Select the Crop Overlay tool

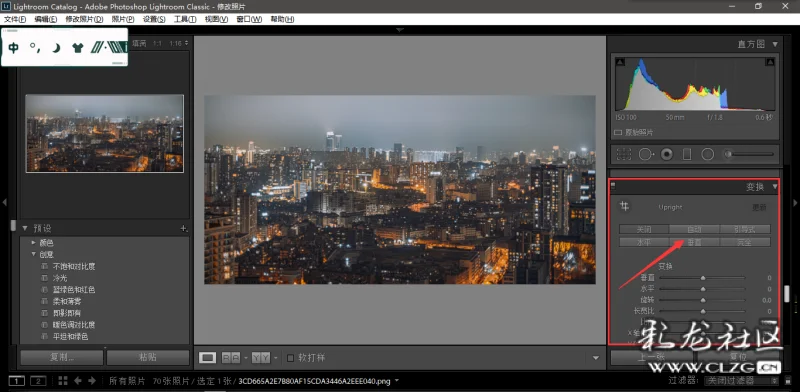pyautogui.click(x=624, y=154)
